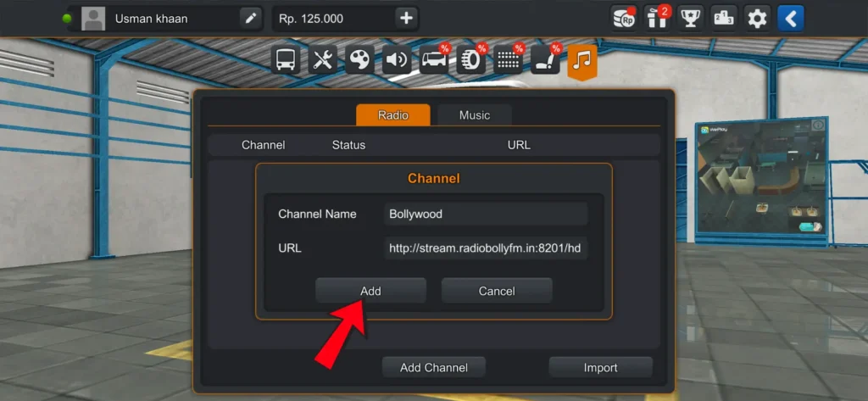Focus the Channel Name input field
Viewport: 868px width, 401px height.
(486, 214)
